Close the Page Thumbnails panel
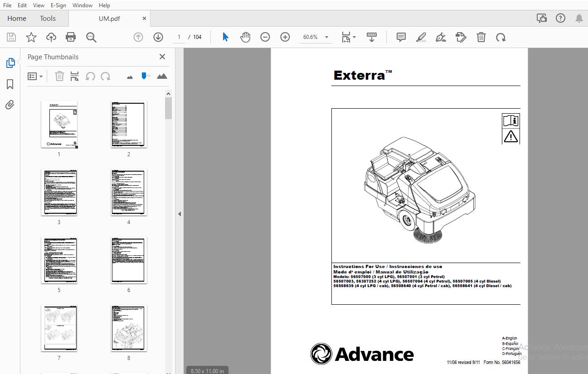This screenshot has width=588, height=374. 162,57
